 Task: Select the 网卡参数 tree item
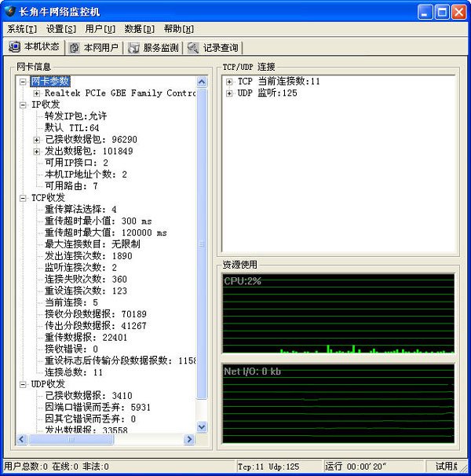(x=50, y=81)
